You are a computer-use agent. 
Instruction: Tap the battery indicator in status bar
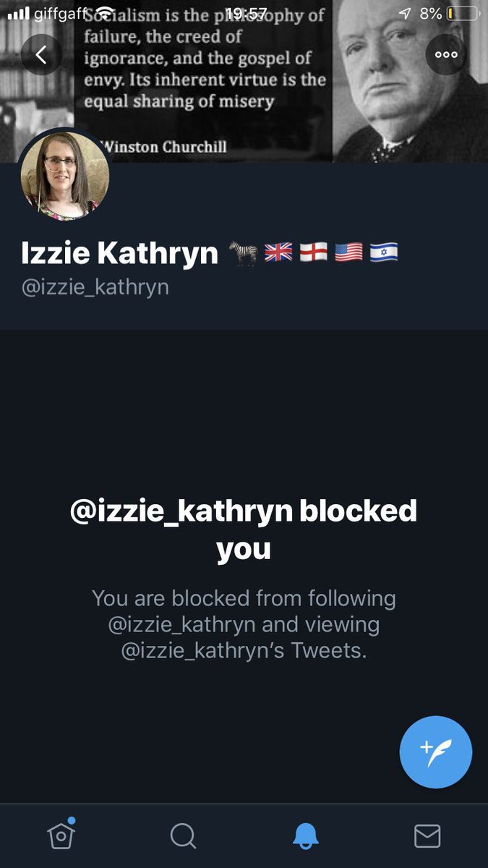[463, 14]
